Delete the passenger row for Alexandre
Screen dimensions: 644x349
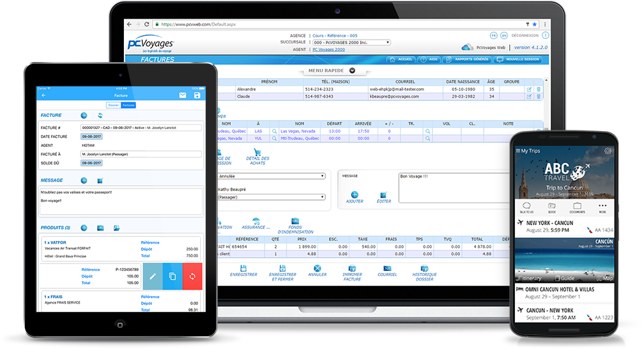pos(539,89)
